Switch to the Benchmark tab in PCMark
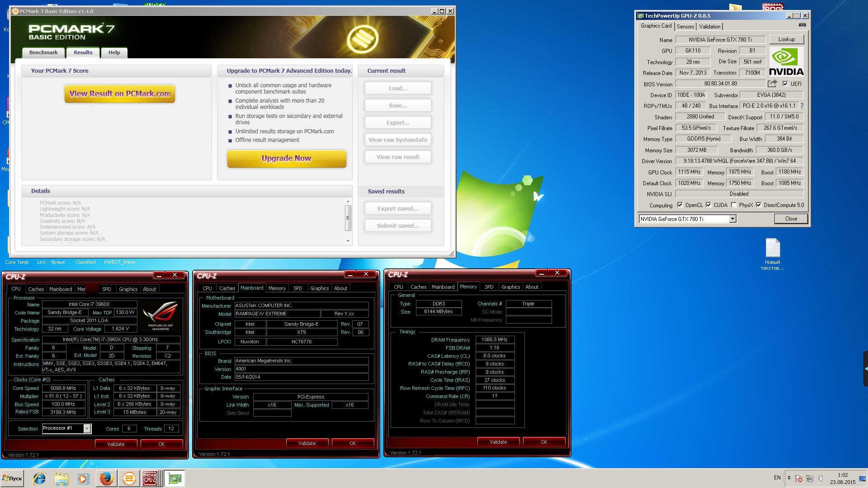 click(43, 52)
